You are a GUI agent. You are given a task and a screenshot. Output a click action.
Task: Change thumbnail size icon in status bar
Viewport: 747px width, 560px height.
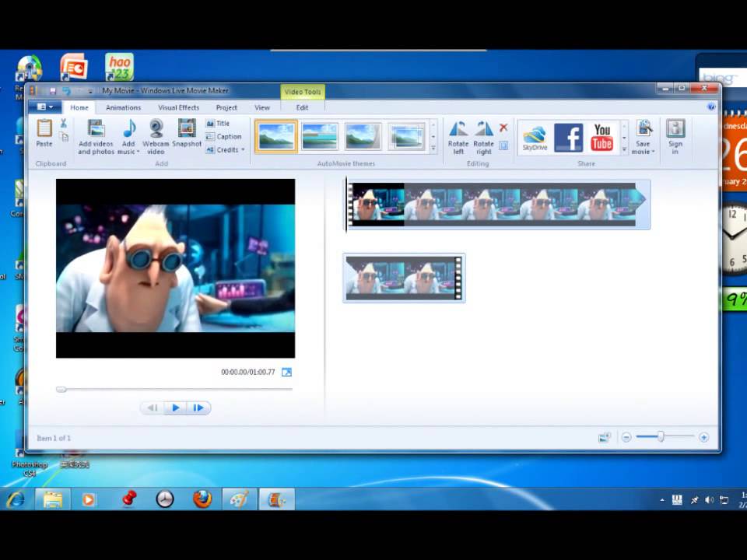tap(605, 437)
